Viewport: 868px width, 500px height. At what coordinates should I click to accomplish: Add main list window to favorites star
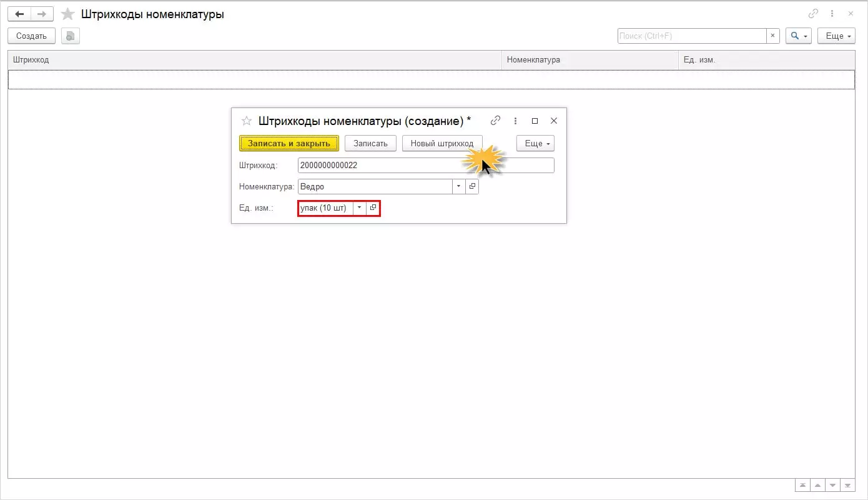[x=68, y=14]
